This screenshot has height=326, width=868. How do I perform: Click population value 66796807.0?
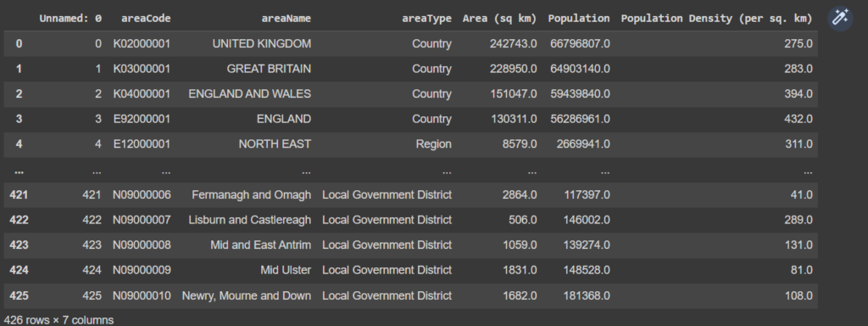(580, 44)
